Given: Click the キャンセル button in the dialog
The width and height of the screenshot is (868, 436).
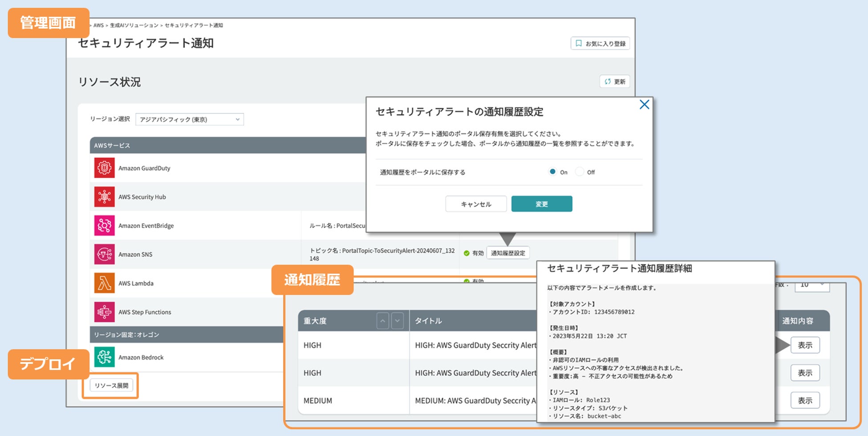Looking at the screenshot, I should pos(476,204).
